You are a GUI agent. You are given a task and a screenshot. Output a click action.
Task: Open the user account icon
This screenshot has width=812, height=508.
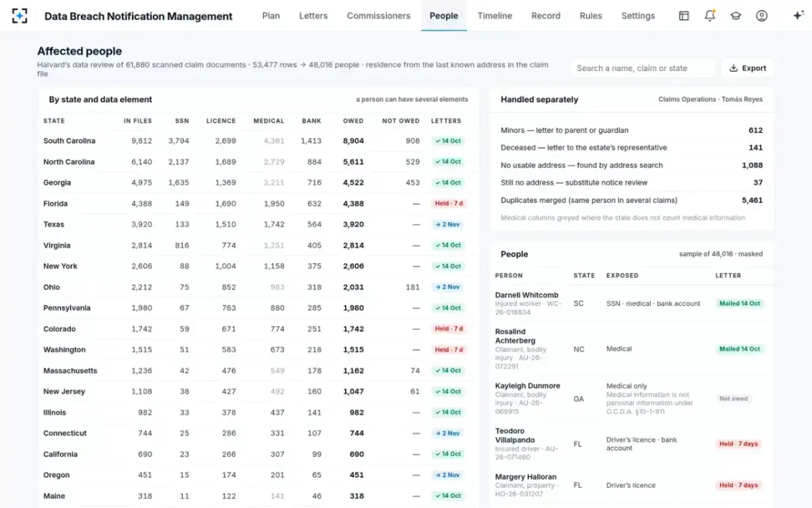pyautogui.click(x=762, y=16)
